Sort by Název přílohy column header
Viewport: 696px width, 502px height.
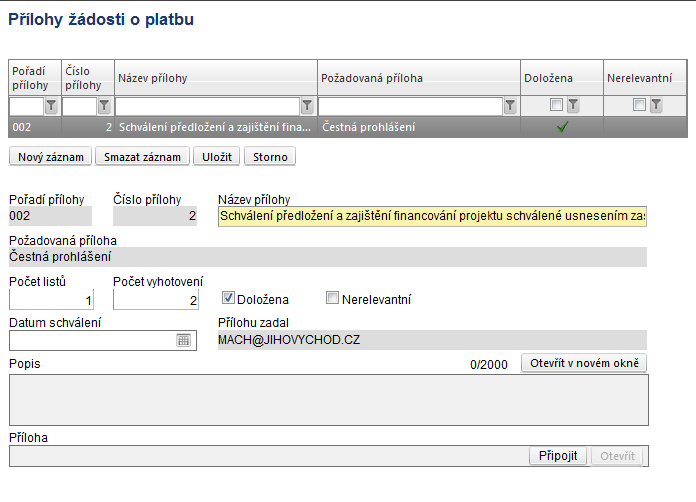[x=216, y=78]
